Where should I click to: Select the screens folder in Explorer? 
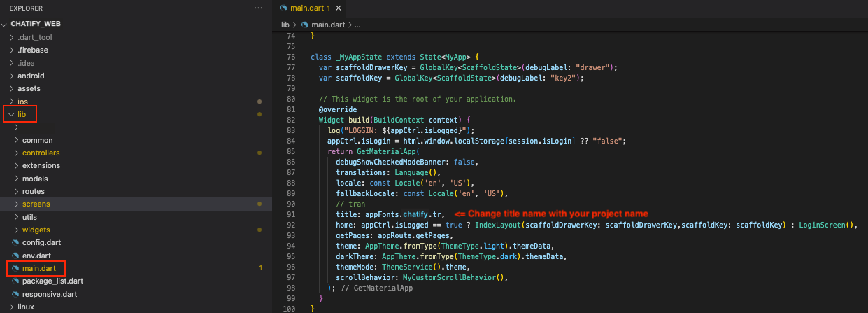(x=36, y=204)
